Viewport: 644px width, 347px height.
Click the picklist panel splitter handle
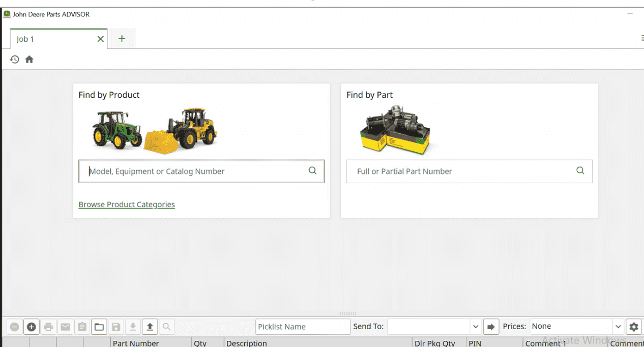pyautogui.click(x=347, y=314)
